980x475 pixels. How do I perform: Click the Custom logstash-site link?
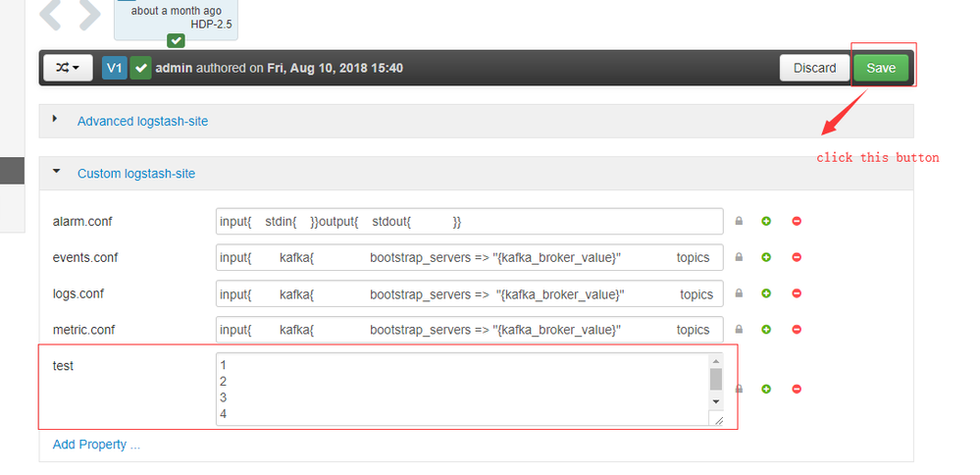136,174
